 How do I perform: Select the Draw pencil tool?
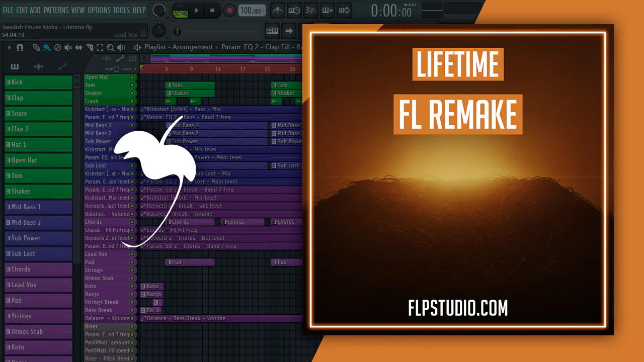click(37, 47)
